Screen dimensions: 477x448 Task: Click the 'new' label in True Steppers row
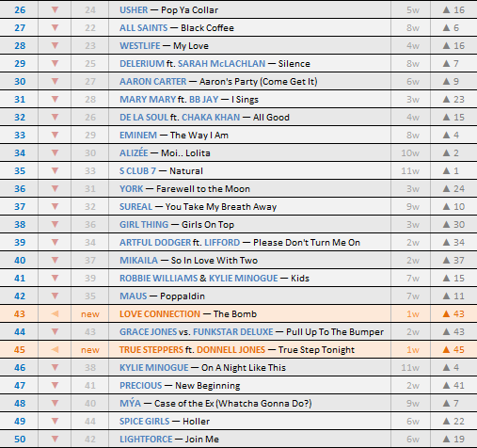click(90, 350)
